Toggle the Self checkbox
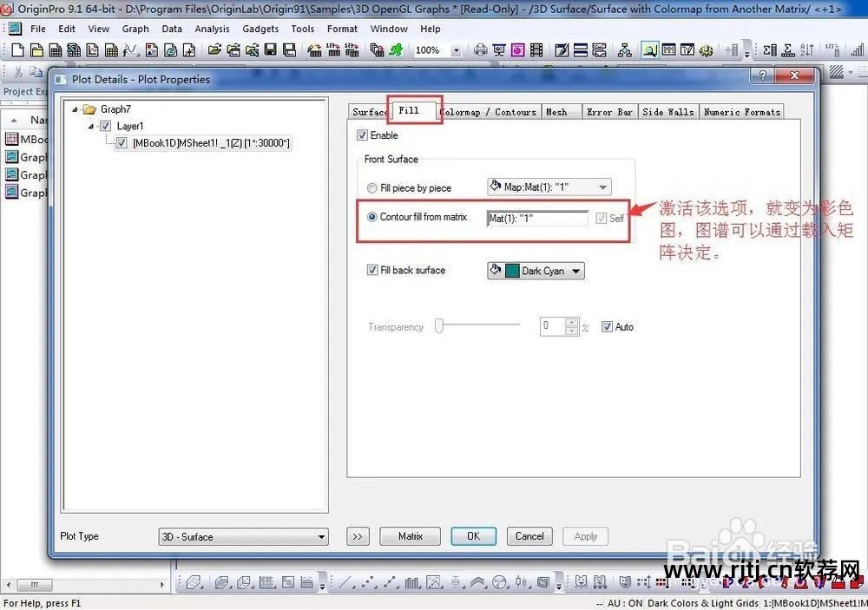 pos(602,218)
